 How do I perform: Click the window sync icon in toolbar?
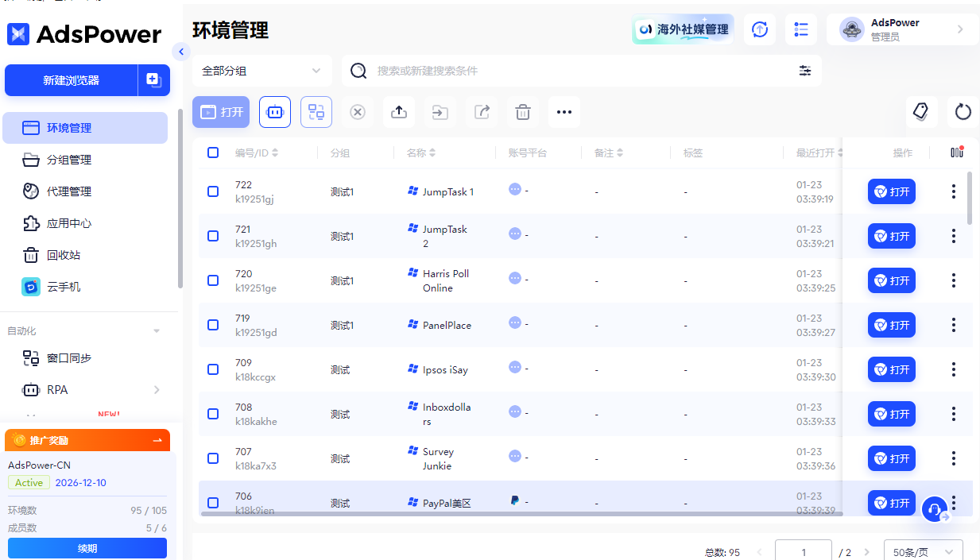coord(316,112)
